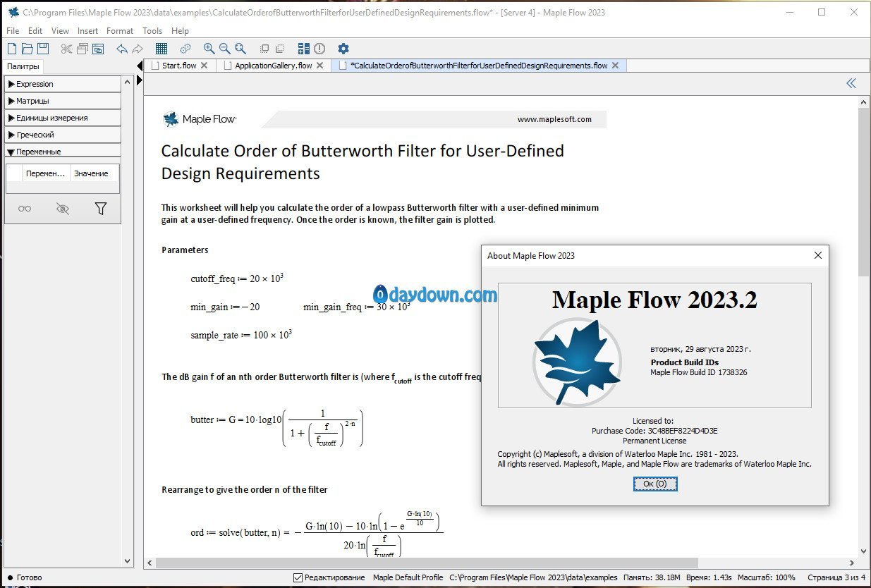Zoom in with plus magnifier
This screenshot has height=588, width=871.
[209, 49]
